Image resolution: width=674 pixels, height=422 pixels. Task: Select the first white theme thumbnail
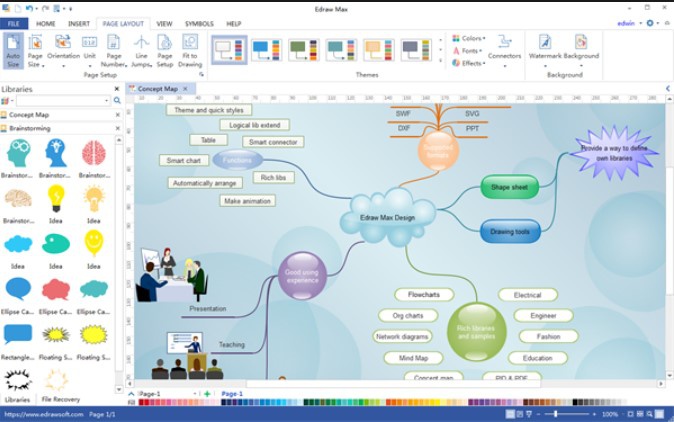[229, 50]
